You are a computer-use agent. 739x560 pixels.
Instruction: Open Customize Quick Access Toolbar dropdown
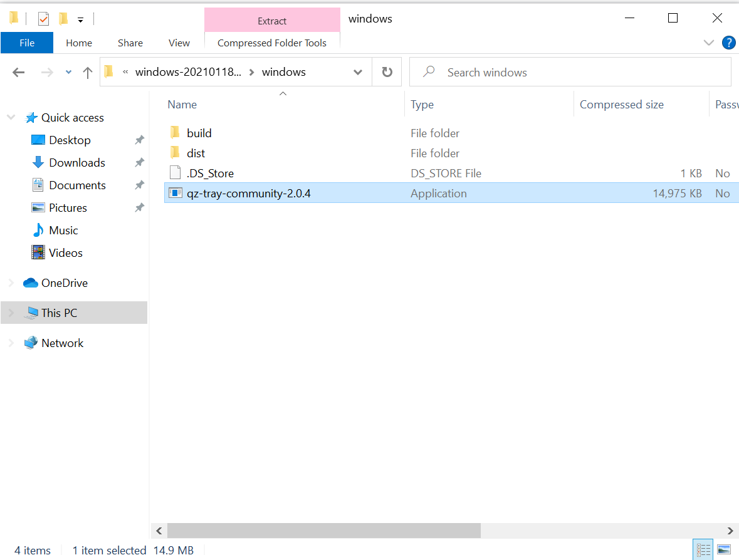81,20
